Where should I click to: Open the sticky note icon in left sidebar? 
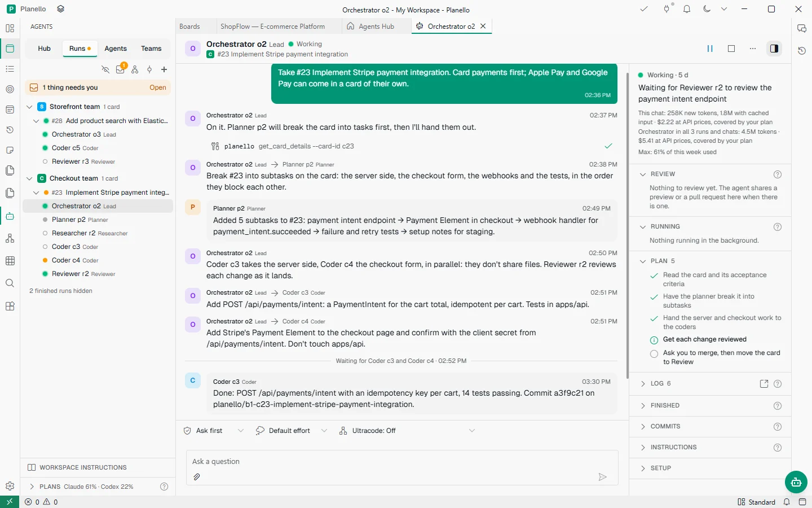coord(10,150)
